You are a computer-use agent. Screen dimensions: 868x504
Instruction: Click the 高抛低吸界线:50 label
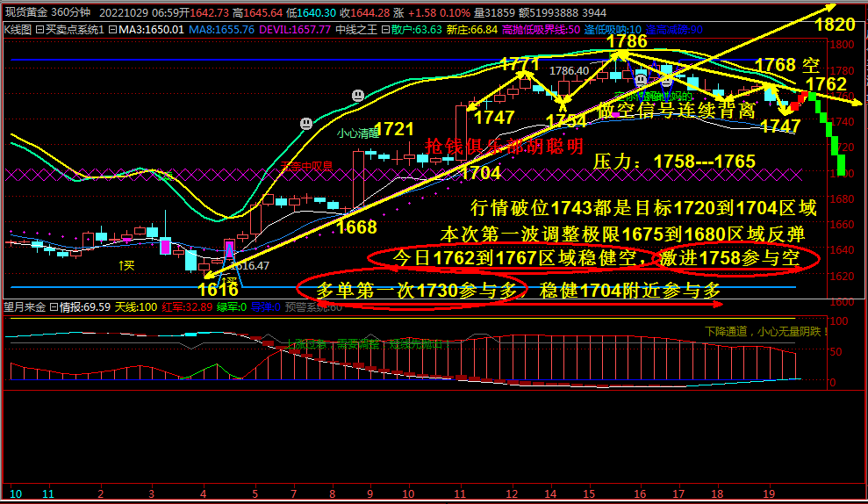click(x=542, y=29)
